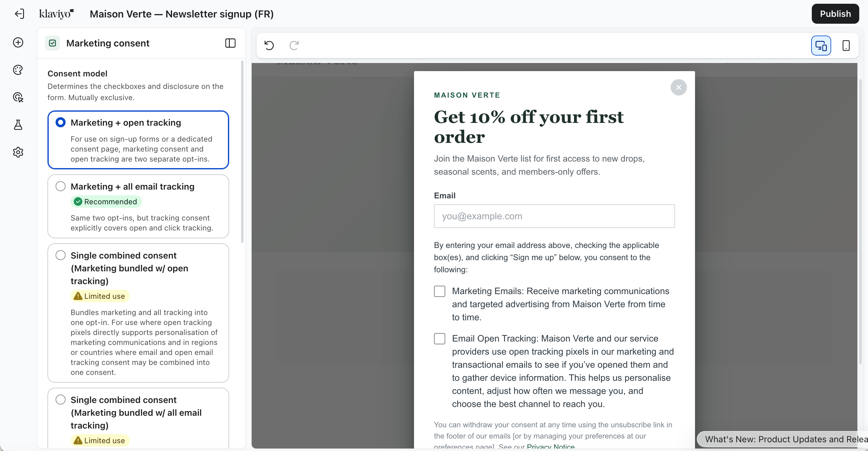Click the MAISON VERTE brand label

(x=467, y=95)
